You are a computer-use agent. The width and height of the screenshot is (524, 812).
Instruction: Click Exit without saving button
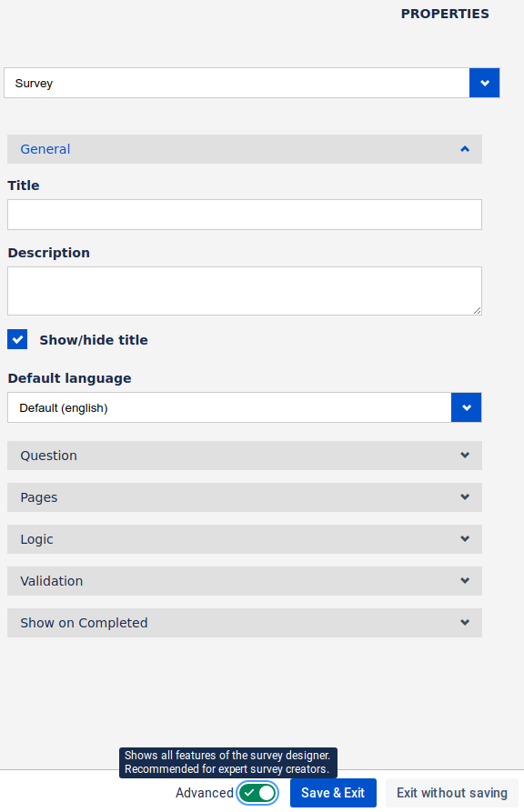(452, 793)
